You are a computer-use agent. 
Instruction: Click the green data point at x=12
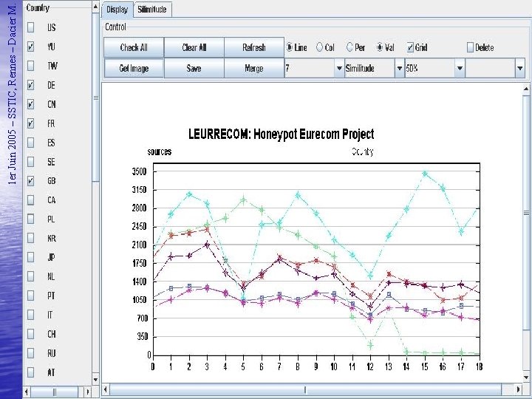[370, 346]
